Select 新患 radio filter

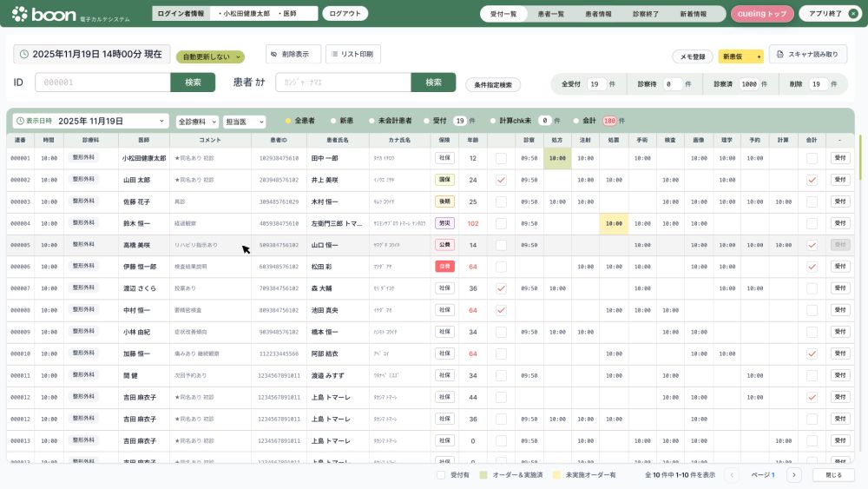(x=333, y=121)
